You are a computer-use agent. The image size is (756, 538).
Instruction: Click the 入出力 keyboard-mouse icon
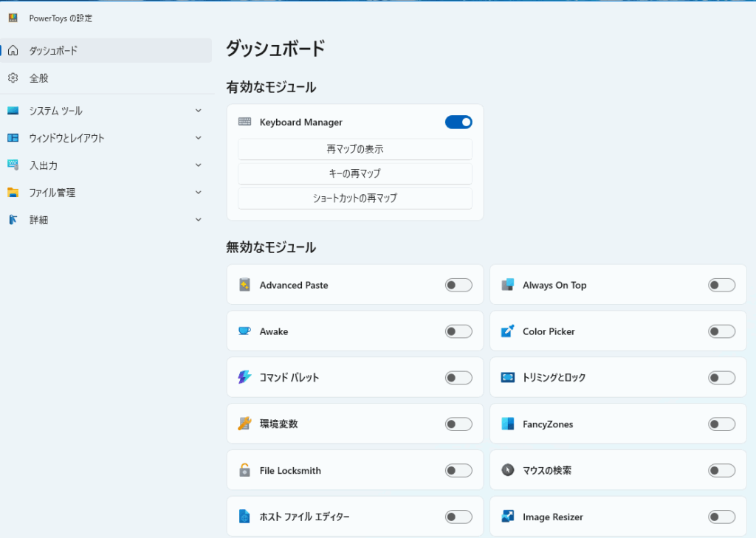(13, 165)
